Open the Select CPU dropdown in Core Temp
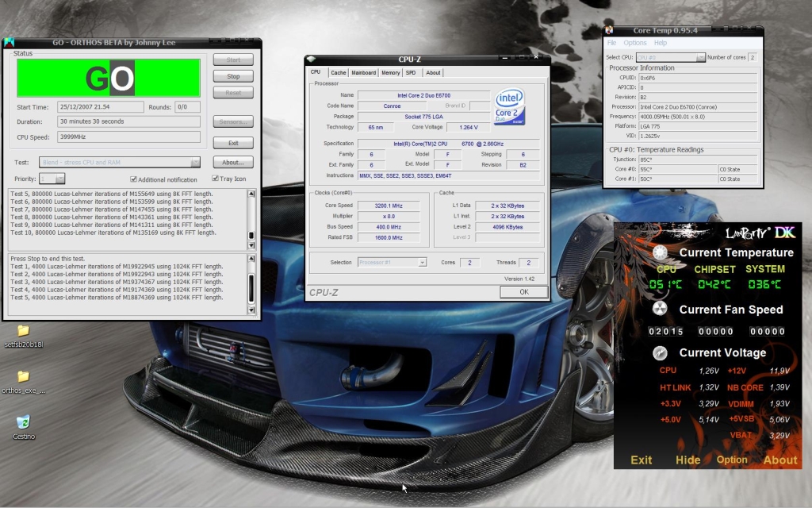 click(x=700, y=57)
